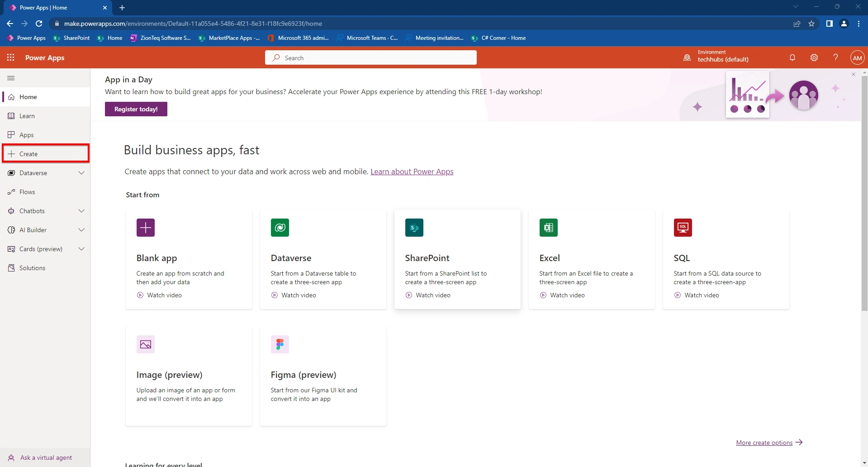
Task: Open Microsoft Teams bookmark
Action: [x=367, y=38]
